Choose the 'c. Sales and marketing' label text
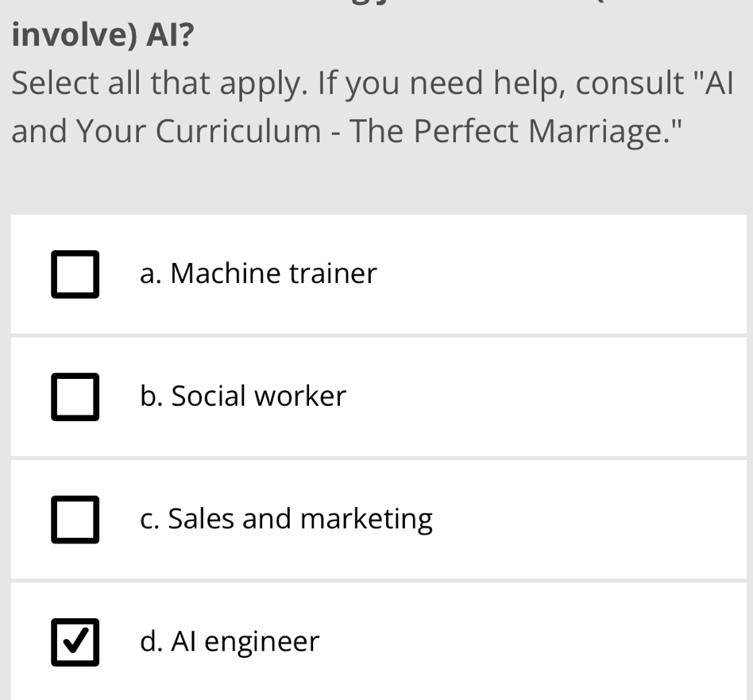Image resolution: width=753 pixels, height=700 pixels. pyautogui.click(x=286, y=520)
